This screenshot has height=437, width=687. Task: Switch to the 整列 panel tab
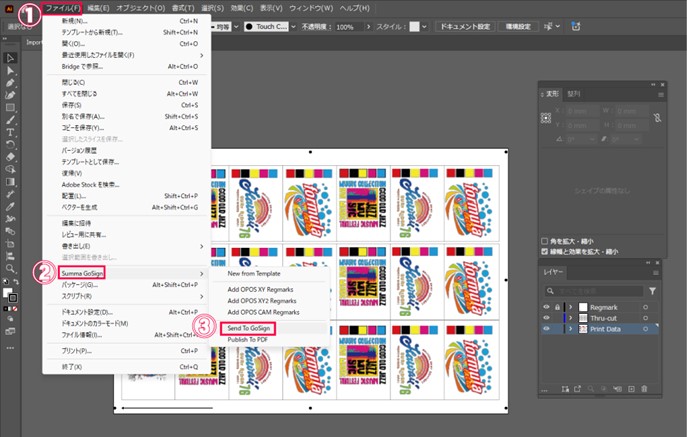(574, 93)
